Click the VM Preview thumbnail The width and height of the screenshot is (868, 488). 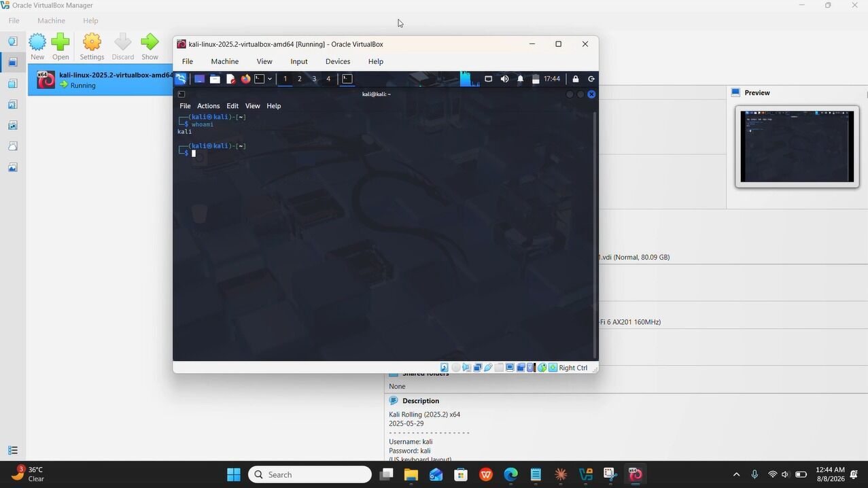click(x=797, y=146)
